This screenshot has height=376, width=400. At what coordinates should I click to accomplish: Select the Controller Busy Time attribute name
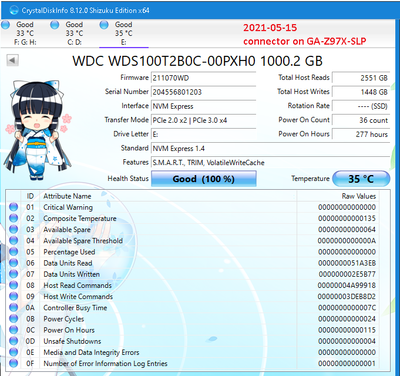pyautogui.click(x=75, y=308)
